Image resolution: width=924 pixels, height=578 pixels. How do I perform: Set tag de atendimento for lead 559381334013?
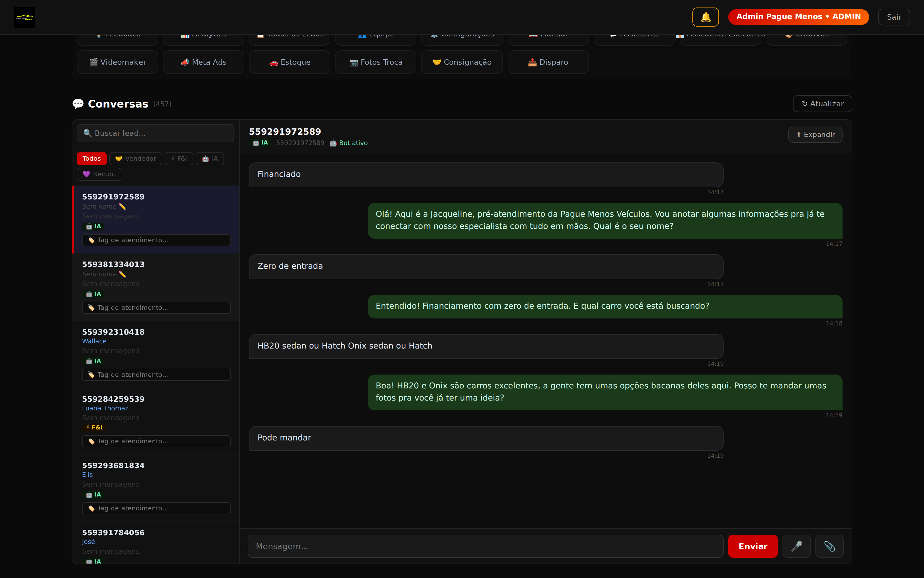[x=156, y=308]
